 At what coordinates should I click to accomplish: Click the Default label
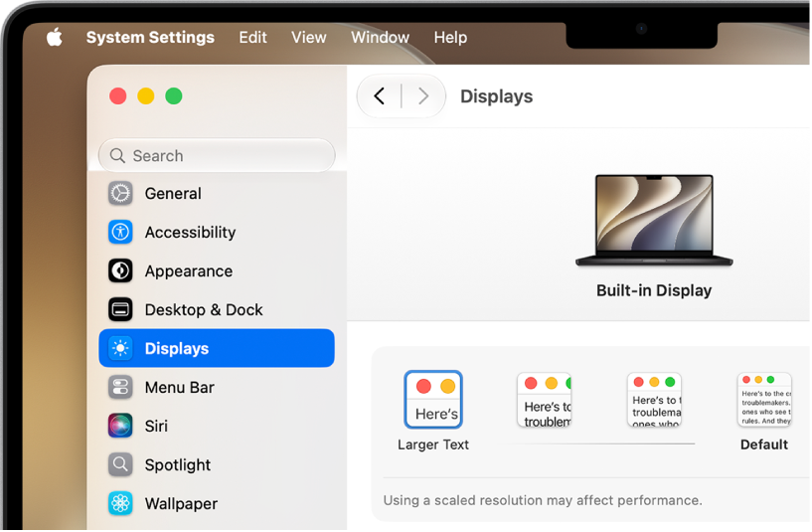764,444
